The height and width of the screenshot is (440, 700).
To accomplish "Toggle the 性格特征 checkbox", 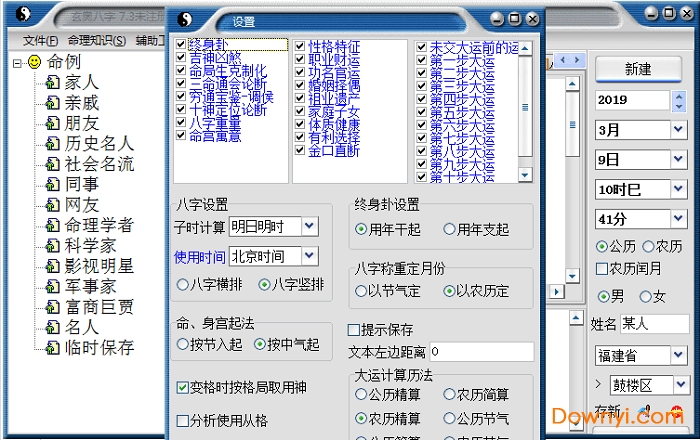I will 300,46.
